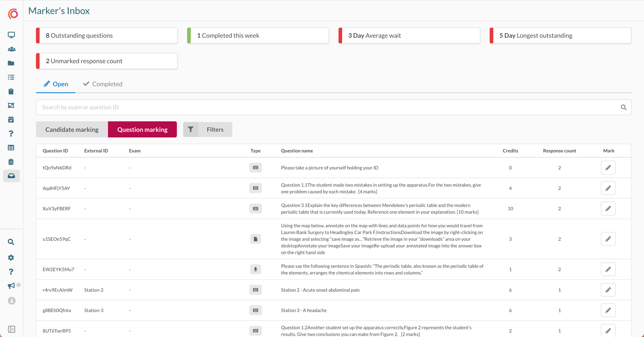Click the inbox tray icon in sidebar
Image resolution: width=644 pixels, height=337 pixels.
point(11,176)
